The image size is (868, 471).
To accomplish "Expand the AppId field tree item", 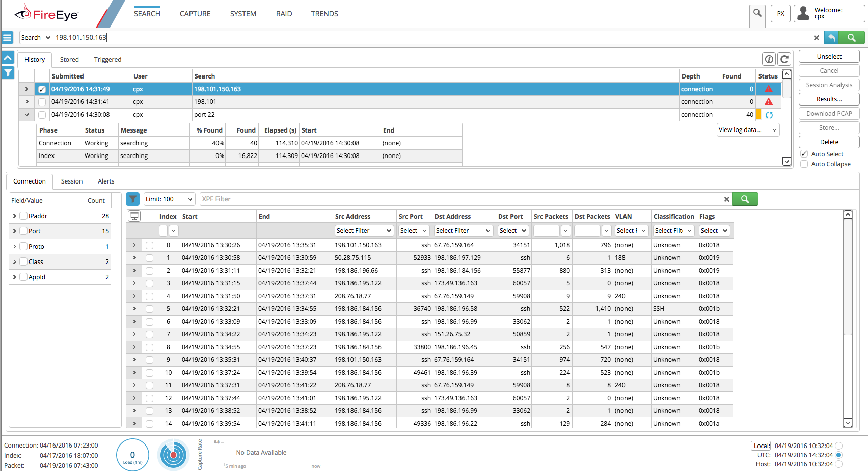I will tap(14, 277).
